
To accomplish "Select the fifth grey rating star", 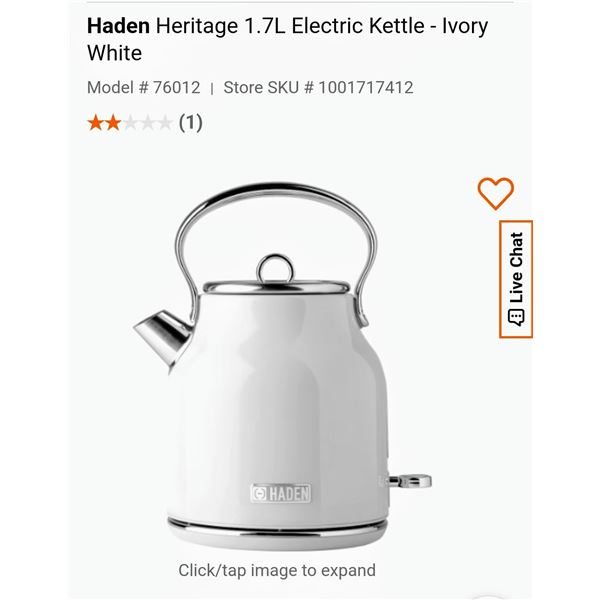I will (x=165, y=123).
